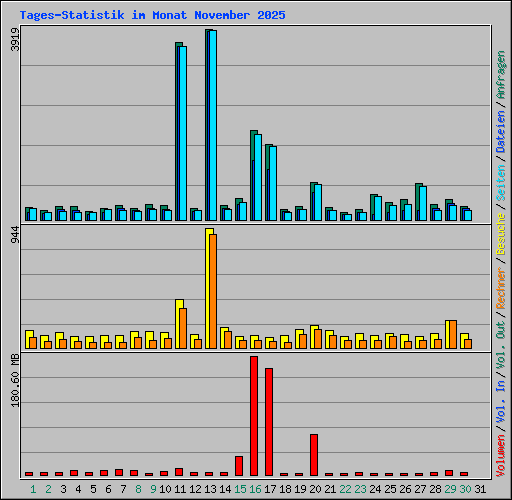This screenshot has width=512, height=500.
Task: Click green day label 30 on the x-axis
Action: pyautogui.click(x=465, y=489)
